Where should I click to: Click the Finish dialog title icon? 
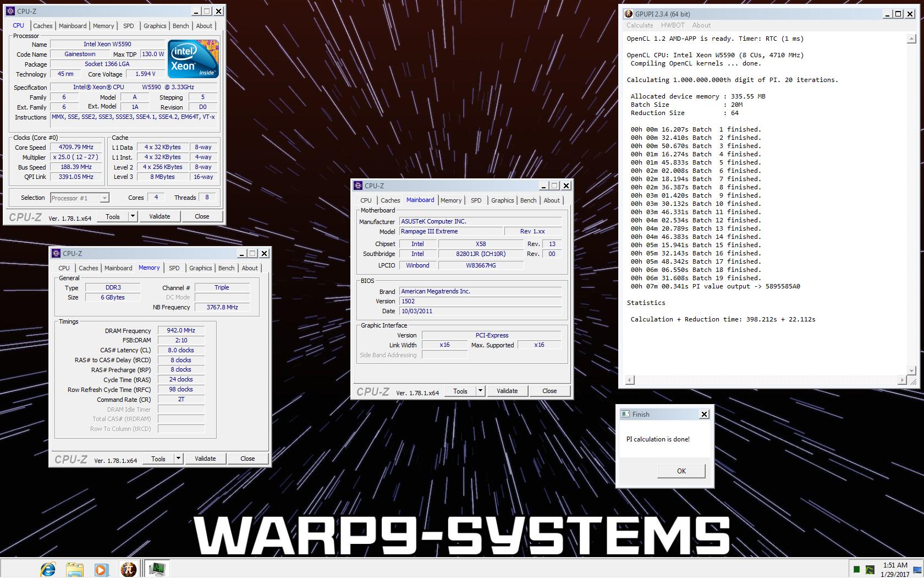(x=625, y=414)
